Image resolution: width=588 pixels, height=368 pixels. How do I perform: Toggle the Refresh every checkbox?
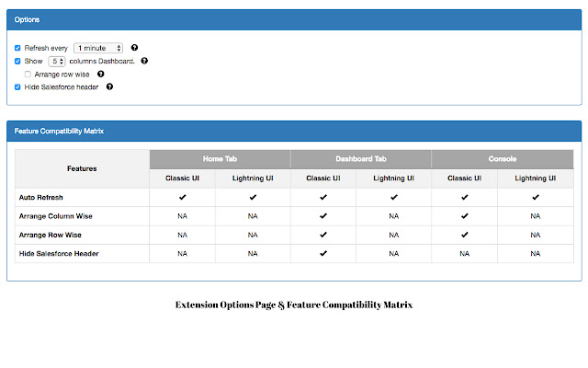[x=17, y=48]
